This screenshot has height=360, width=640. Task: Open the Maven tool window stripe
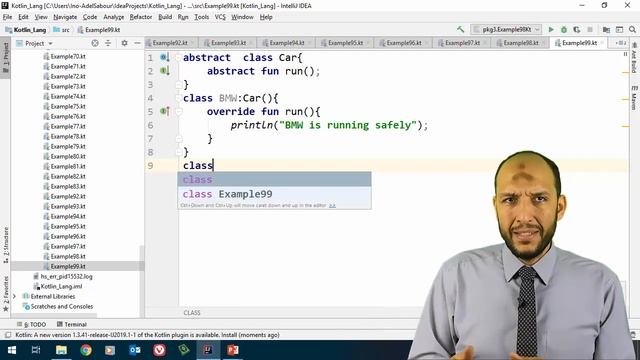pos(634,97)
